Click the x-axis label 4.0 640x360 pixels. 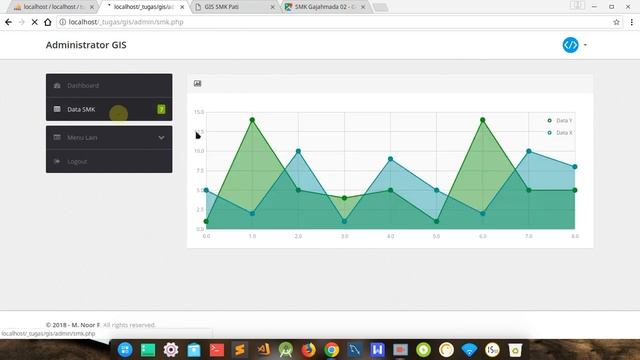(391, 236)
